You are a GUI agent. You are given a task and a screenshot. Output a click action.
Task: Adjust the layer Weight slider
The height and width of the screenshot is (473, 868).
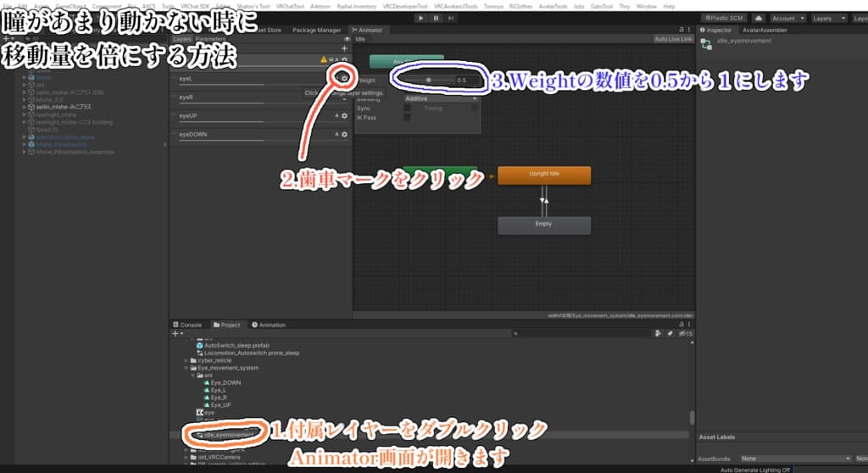pyautogui.click(x=428, y=81)
